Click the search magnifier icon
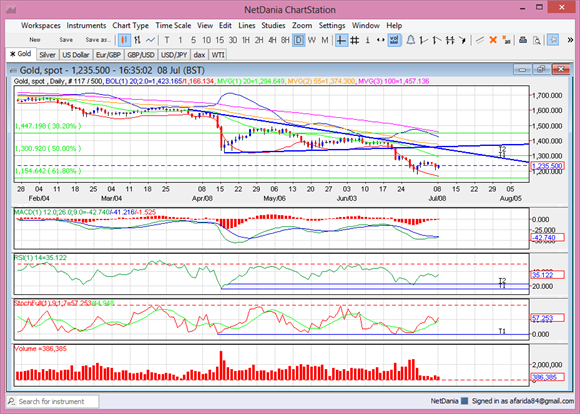The width and height of the screenshot is (580, 414). [11, 401]
